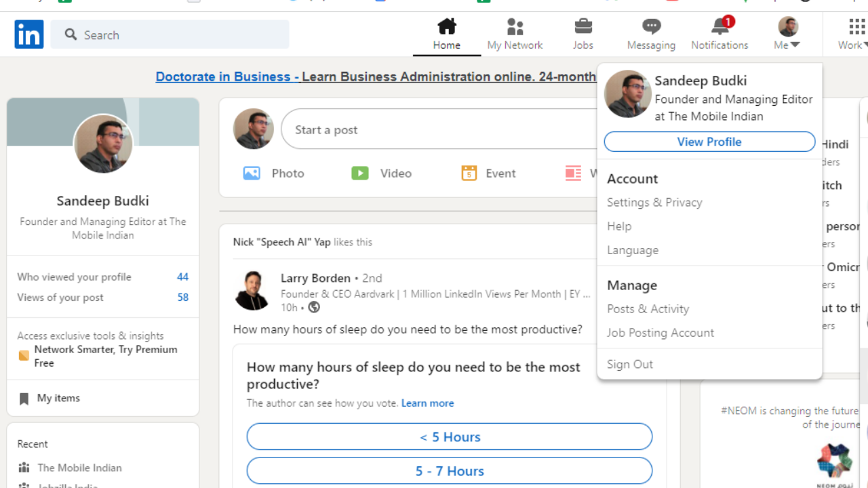
Task: Click the "Manage" section heading
Action: click(632, 285)
